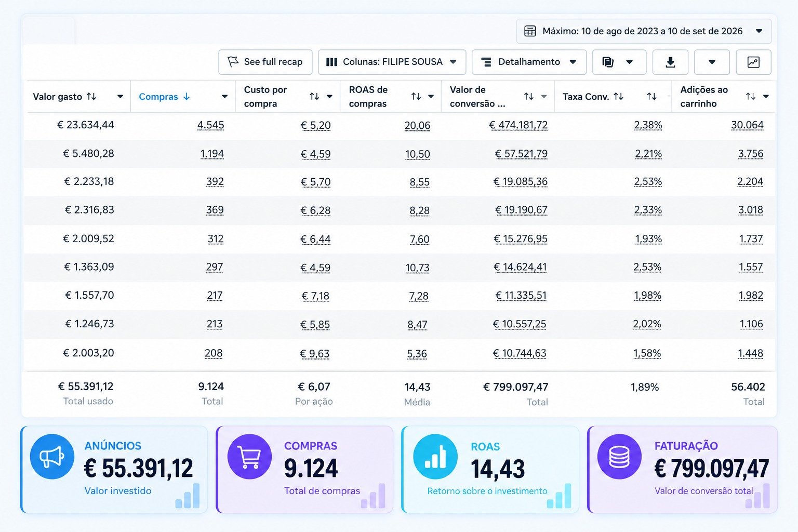Expand the arrow beside the reports copy icon
798x532 pixels.
coord(630,62)
